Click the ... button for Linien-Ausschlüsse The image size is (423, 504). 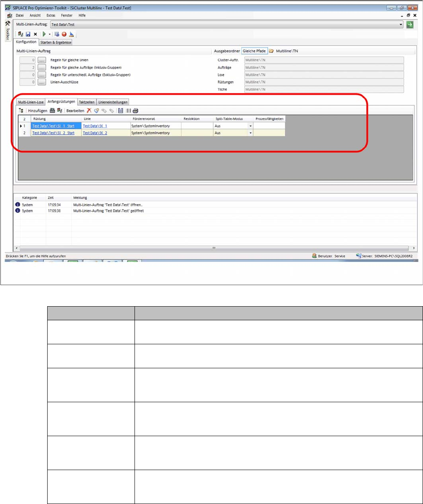click(x=41, y=82)
